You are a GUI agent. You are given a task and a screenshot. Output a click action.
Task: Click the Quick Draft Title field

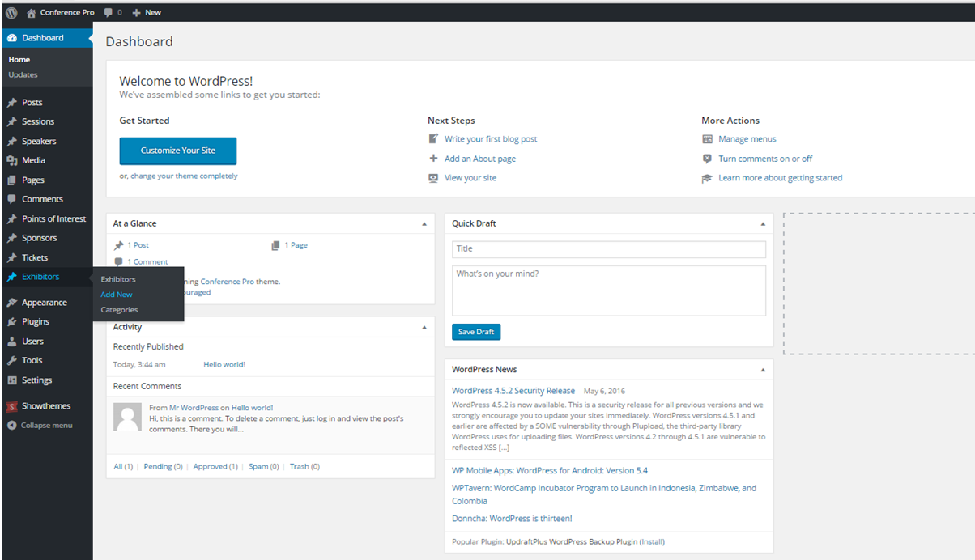pyautogui.click(x=609, y=249)
